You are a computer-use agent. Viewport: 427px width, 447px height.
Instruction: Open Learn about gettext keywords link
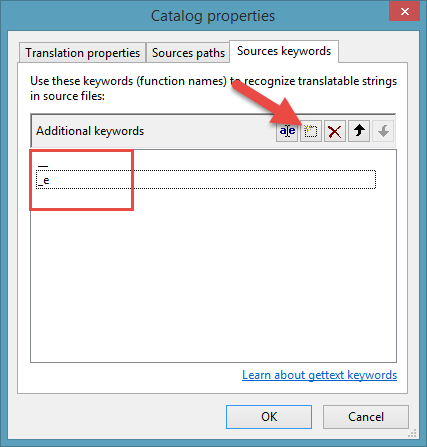319,375
